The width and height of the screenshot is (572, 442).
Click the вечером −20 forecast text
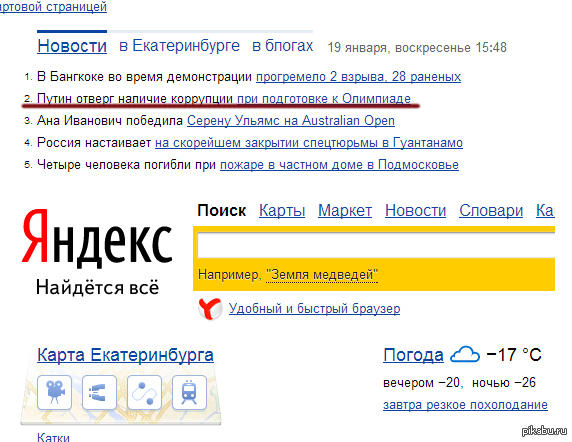[x=422, y=383]
